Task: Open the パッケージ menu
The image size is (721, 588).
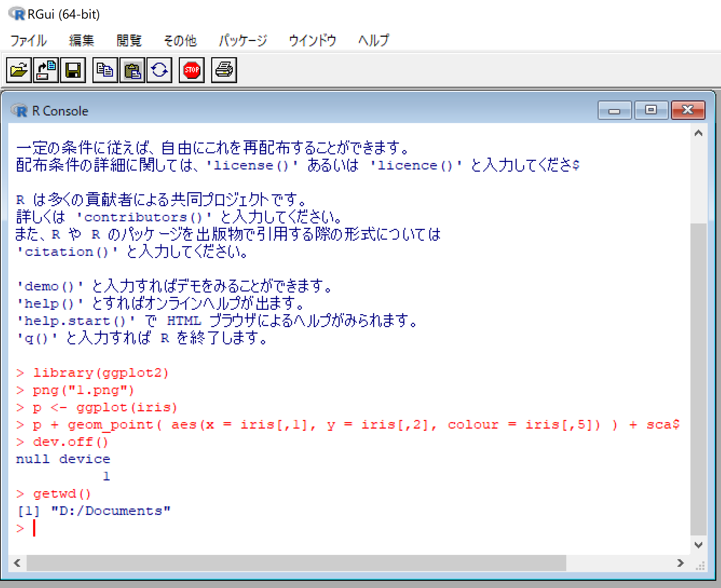Action: coord(243,40)
